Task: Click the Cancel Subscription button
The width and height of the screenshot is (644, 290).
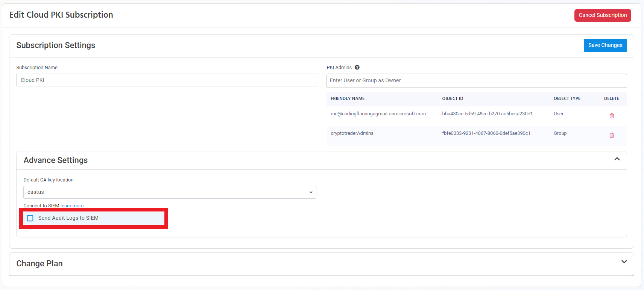Action: pyautogui.click(x=603, y=15)
